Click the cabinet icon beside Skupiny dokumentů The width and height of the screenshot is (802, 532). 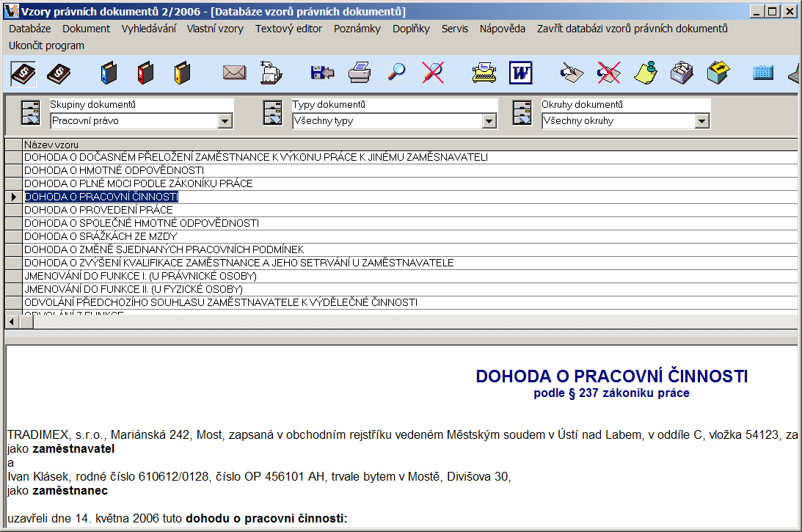[30, 113]
